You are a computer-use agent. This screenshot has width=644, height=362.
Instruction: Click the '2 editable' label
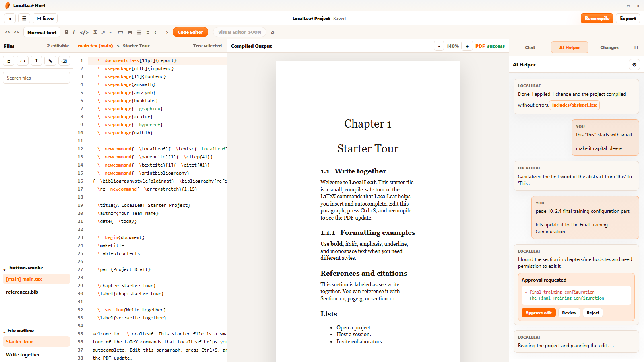pyautogui.click(x=58, y=46)
